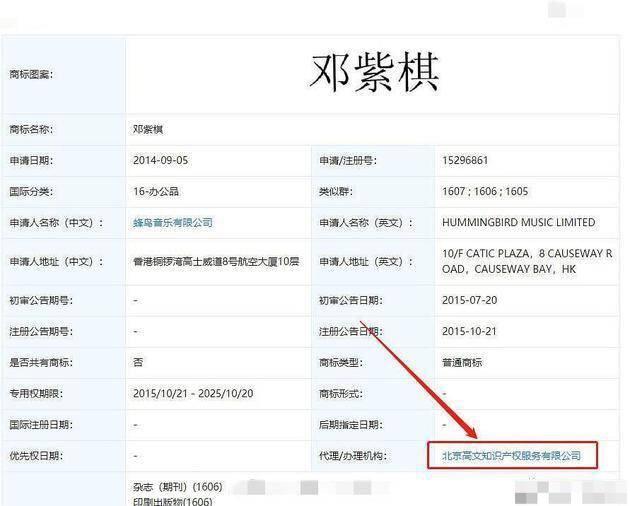Click the 申请人地址（英文） label
This screenshot has height=506, width=630.
[366, 262]
